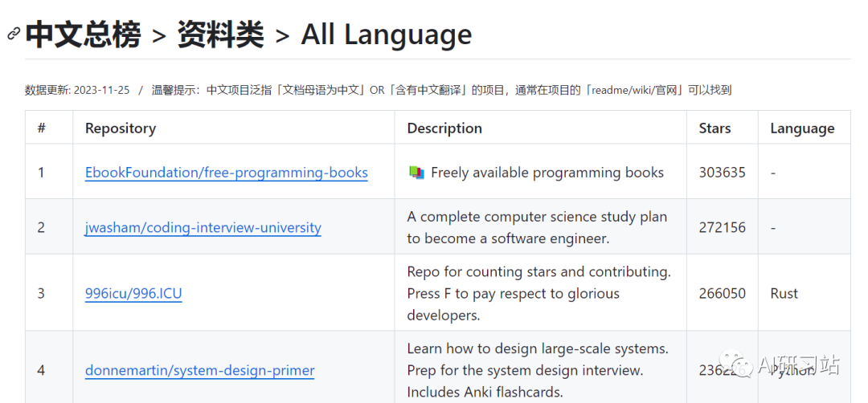Screen dimensions: 868x403
Task: Click the 'Repo for counting stars and contributing' description
Action: click(538, 293)
